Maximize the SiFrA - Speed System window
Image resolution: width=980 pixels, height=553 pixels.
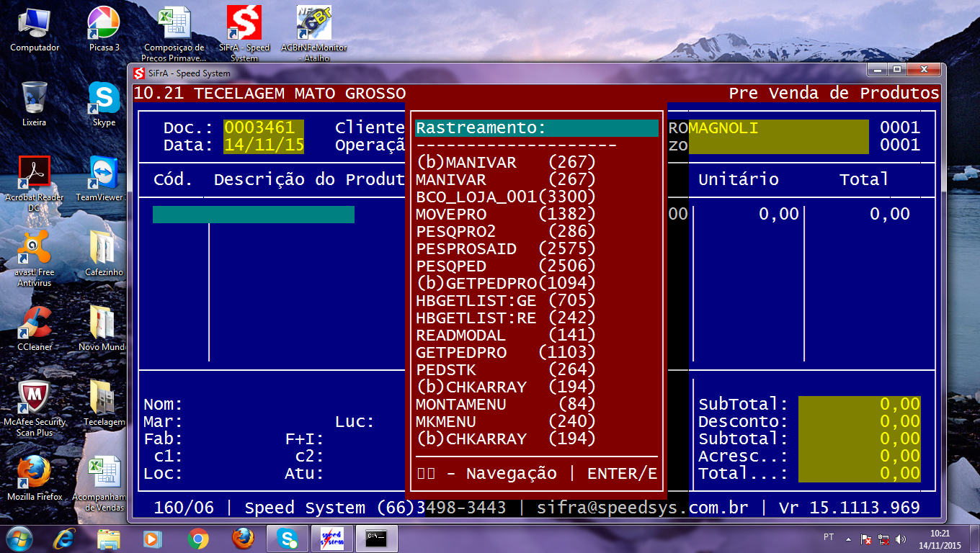pyautogui.click(x=896, y=69)
